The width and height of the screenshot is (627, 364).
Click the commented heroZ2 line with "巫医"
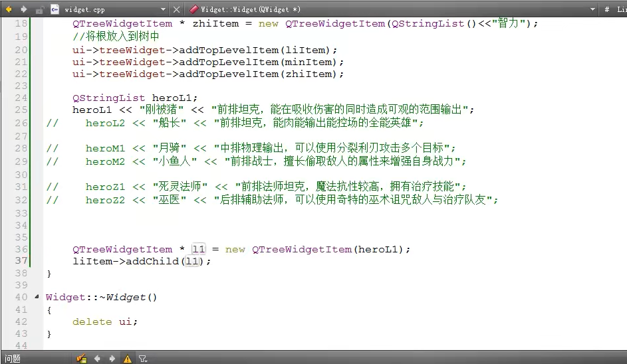pos(273,200)
